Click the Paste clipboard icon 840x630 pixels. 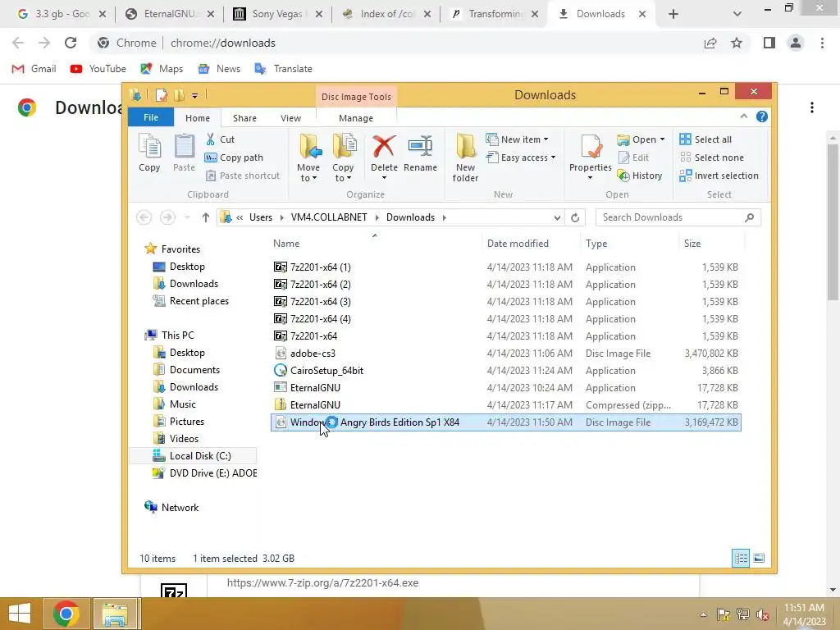pyautogui.click(x=184, y=153)
